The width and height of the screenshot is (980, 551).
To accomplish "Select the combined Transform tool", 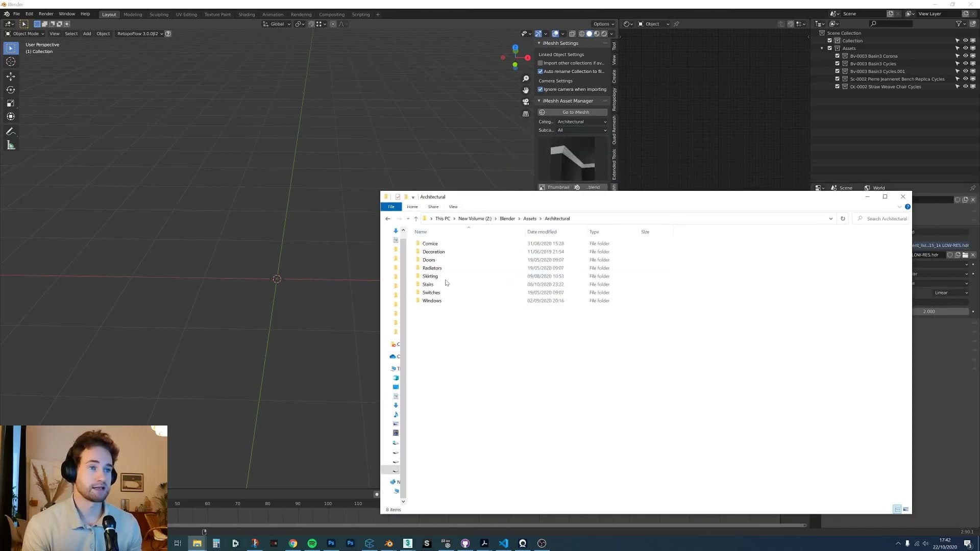I will [x=11, y=116].
